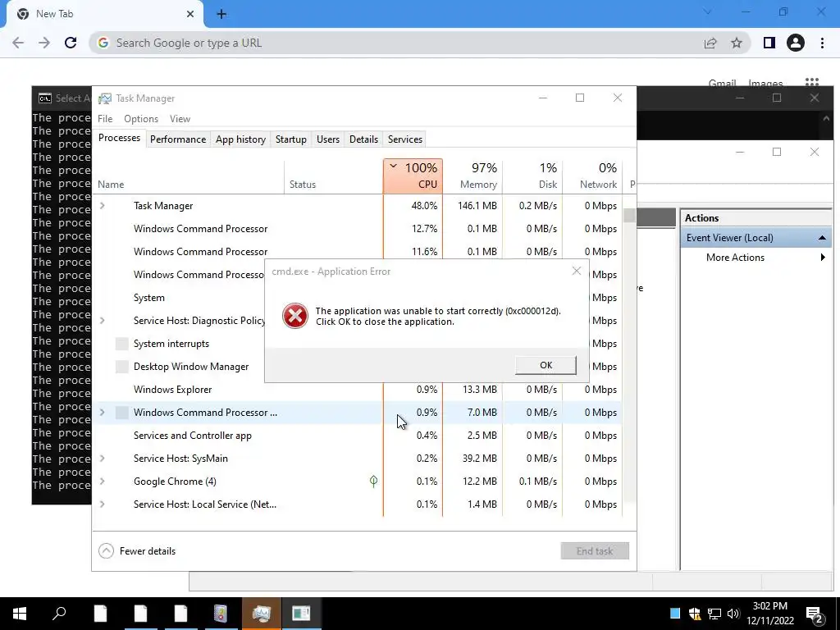Screen dimensions: 840x630
Task: Collapse the Event Viewer (Local) actions section
Action: pos(822,238)
